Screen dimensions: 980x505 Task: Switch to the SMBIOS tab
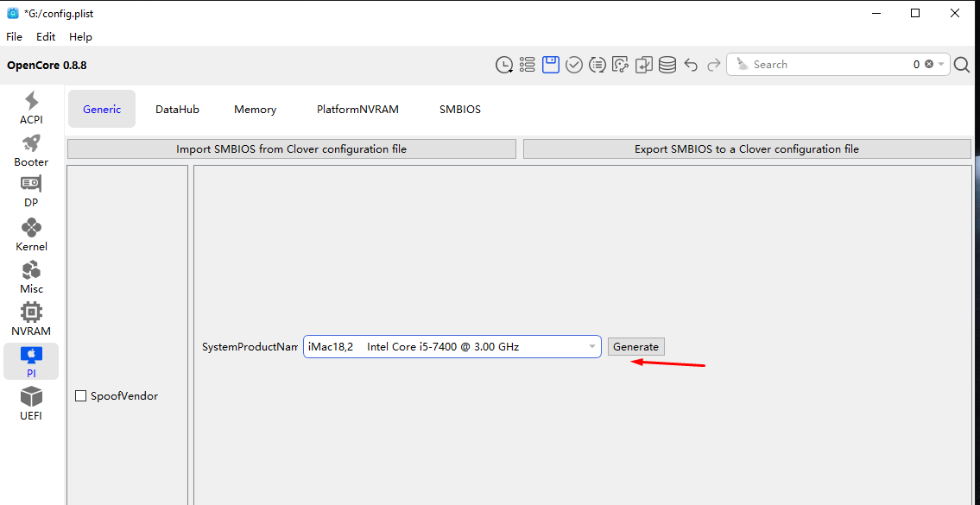click(x=460, y=109)
